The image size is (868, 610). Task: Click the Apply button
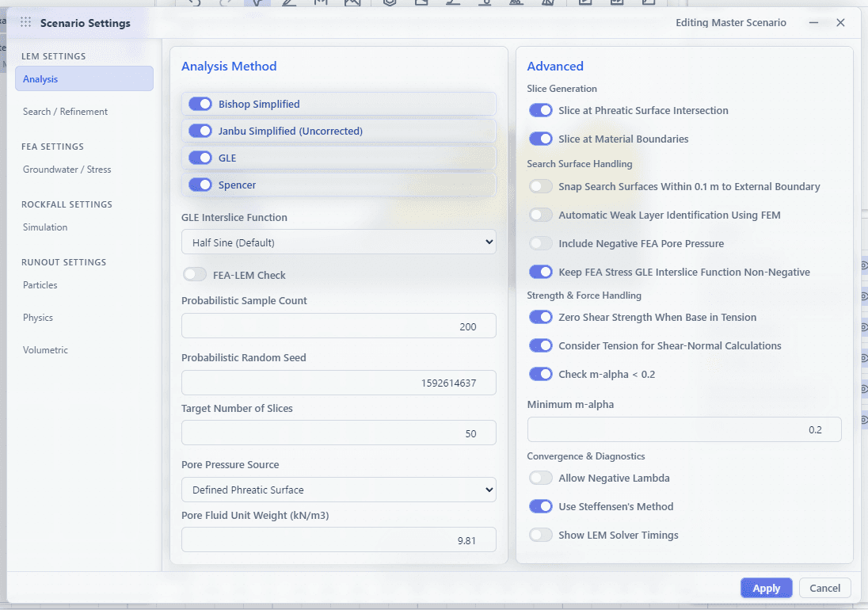[x=766, y=588]
